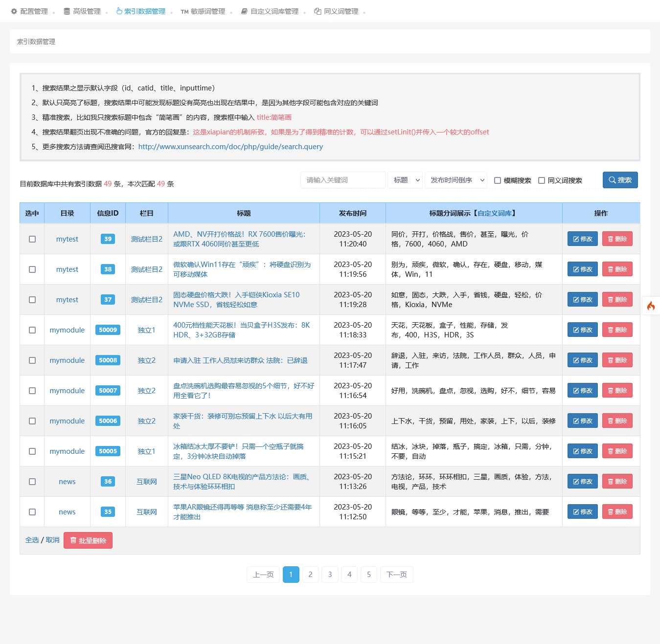Open the 三星Neo QLED 8K电视 article title
This screenshot has width=660, height=644.
click(x=242, y=482)
